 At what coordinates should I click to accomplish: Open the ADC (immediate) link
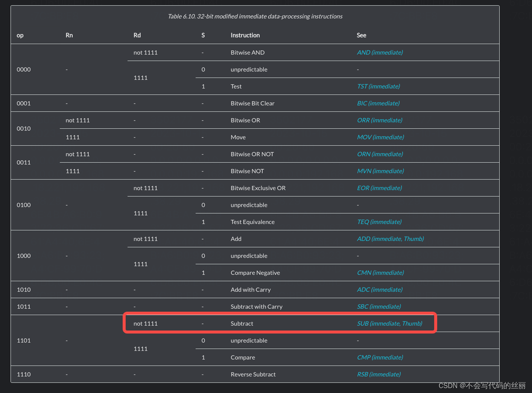(x=380, y=290)
